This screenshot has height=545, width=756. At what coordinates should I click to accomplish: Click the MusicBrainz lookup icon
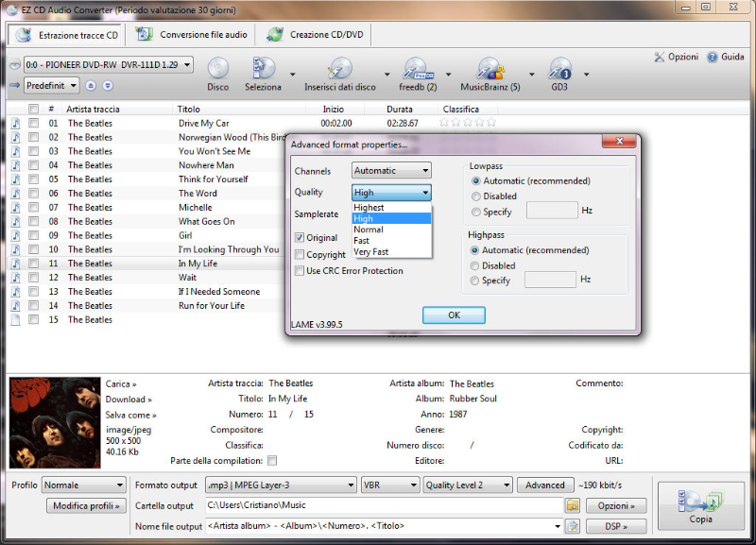(489, 69)
